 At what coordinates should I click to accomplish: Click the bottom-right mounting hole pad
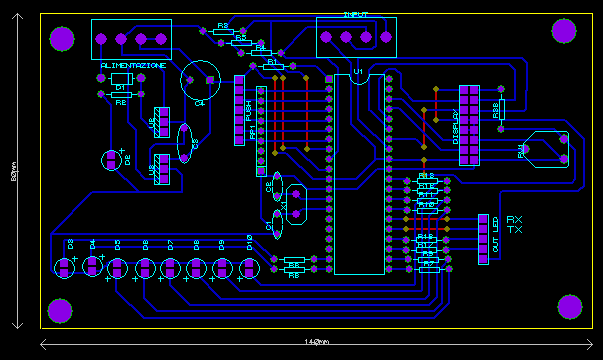(x=570, y=307)
